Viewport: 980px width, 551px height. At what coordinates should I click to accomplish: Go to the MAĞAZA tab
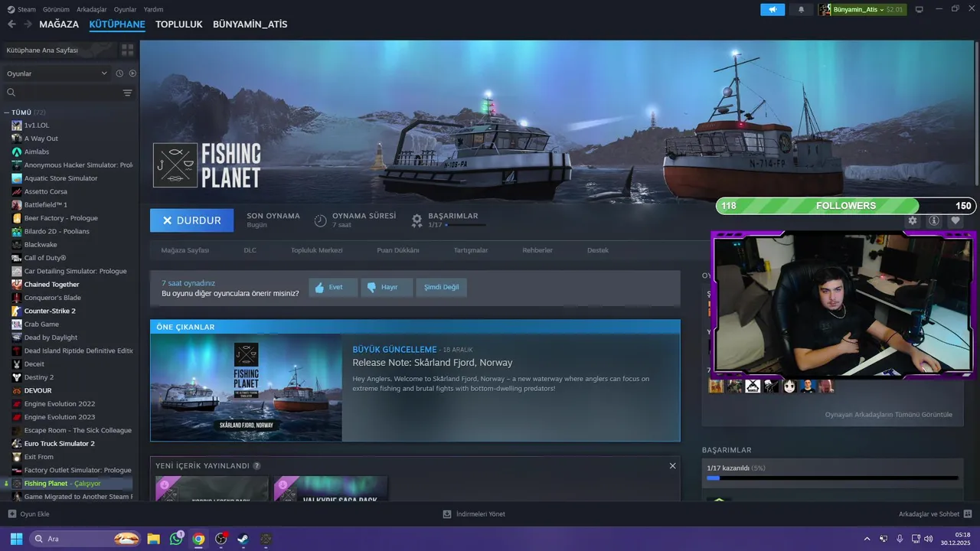click(x=59, y=24)
